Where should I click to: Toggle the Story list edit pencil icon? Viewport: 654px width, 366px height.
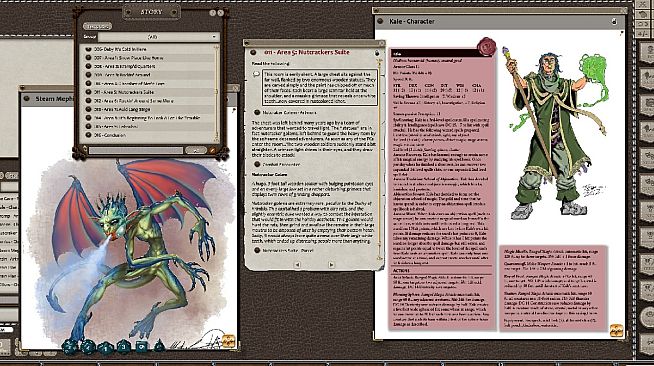pyautogui.click(x=213, y=150)
